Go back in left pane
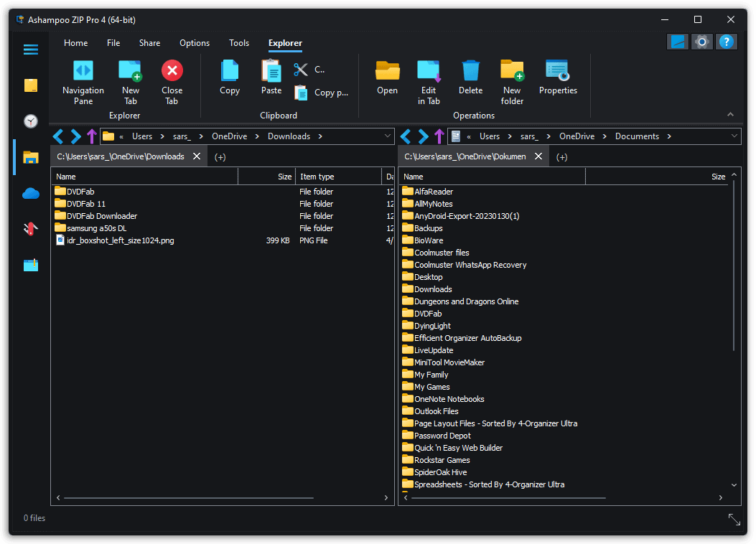Screen dimensions: 756x544 pos(58,136)
